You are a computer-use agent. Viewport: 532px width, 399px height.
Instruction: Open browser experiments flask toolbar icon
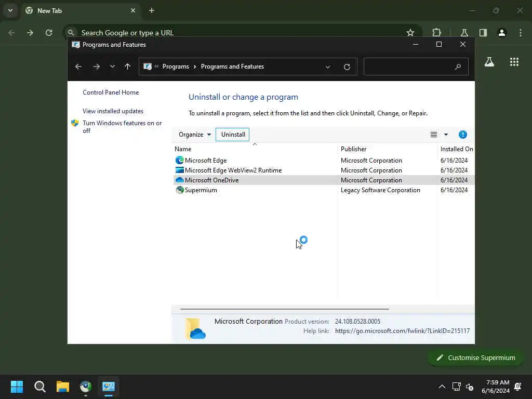(x=464, y=33)
